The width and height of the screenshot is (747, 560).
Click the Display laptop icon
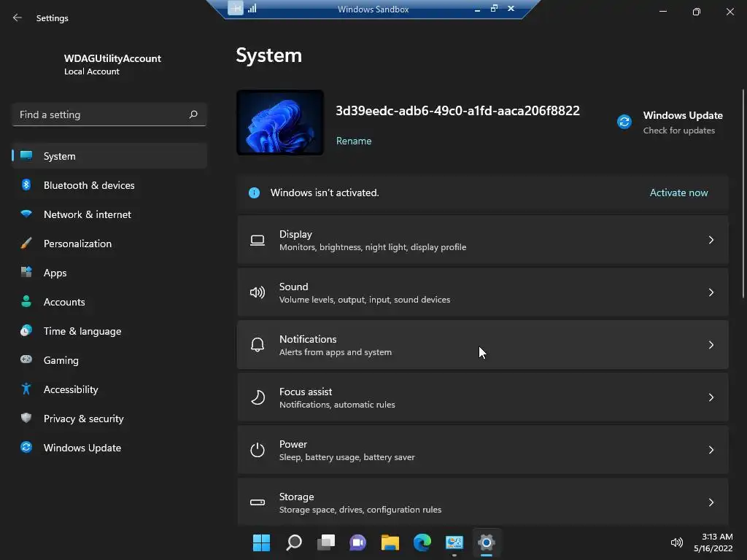258,240
